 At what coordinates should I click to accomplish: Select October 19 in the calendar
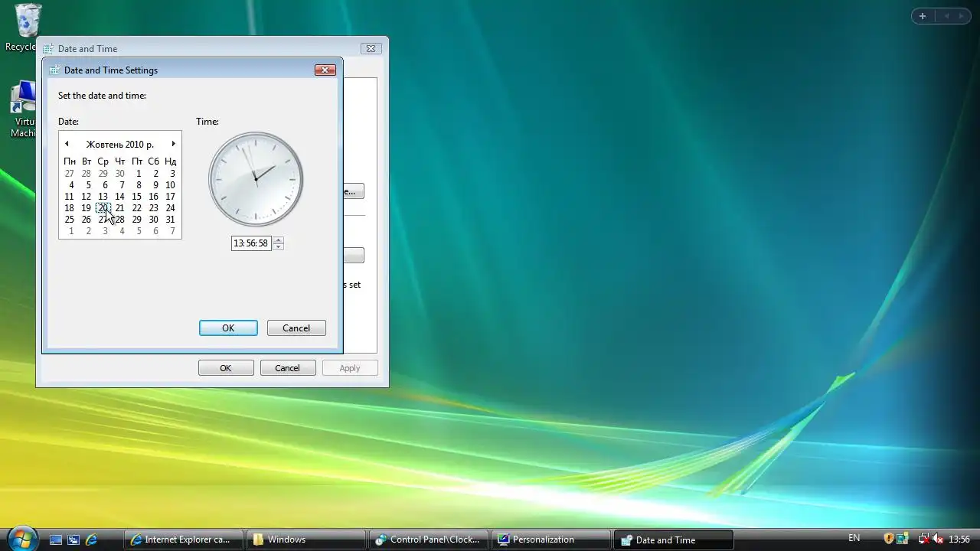pos(87,208)
